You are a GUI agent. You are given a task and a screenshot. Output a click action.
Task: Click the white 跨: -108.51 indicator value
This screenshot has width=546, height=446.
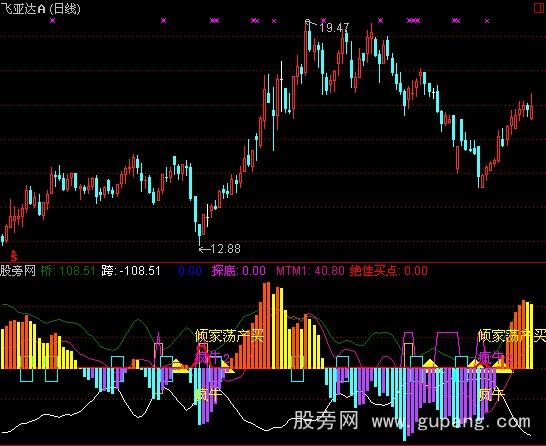[x=131, y=271]
